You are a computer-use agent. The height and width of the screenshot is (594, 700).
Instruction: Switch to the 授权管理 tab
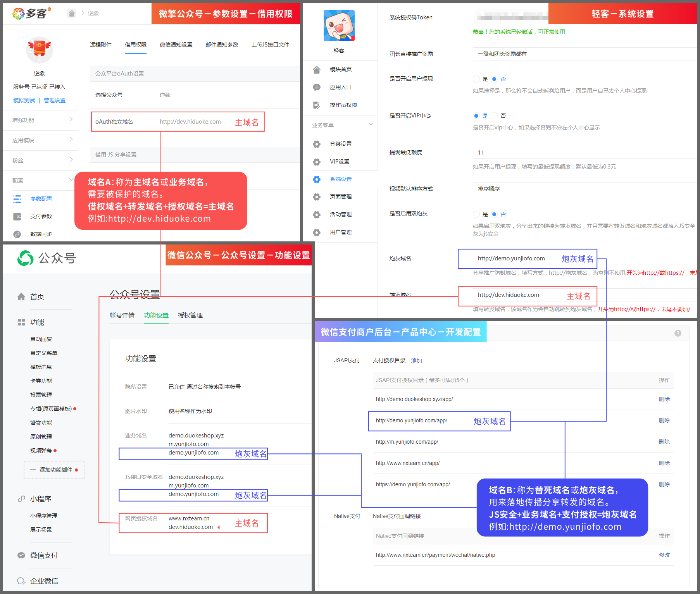point(190,315)
